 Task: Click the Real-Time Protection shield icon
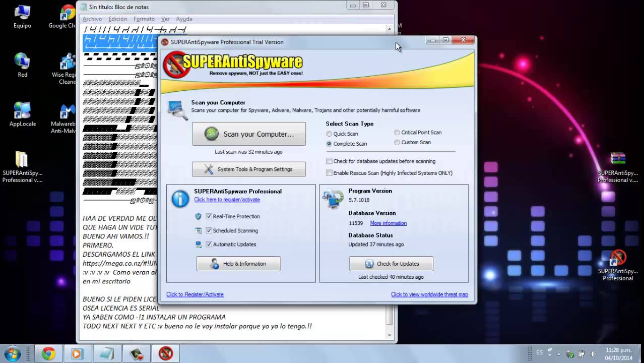[199, 216]
